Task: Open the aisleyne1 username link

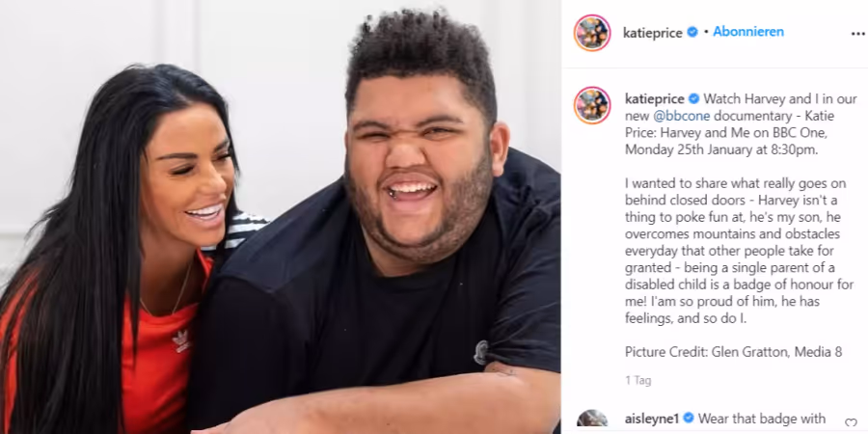Action: (652, 419)
